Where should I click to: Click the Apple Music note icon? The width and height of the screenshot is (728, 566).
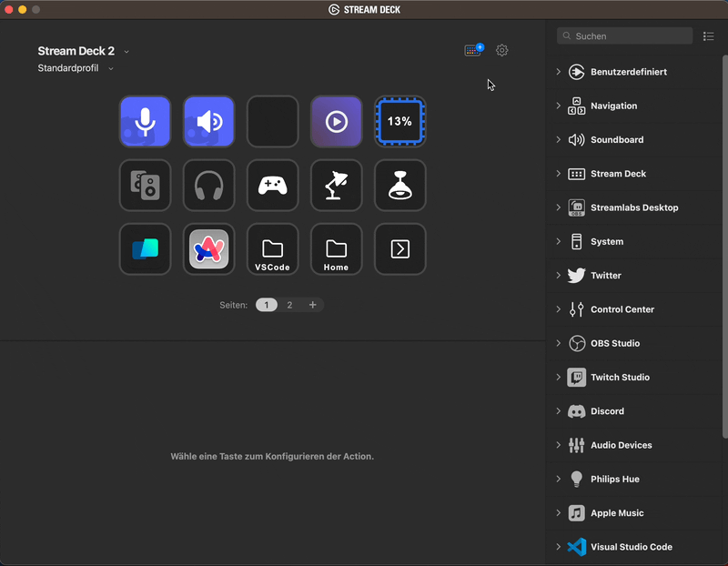click(x=577, y=513)
